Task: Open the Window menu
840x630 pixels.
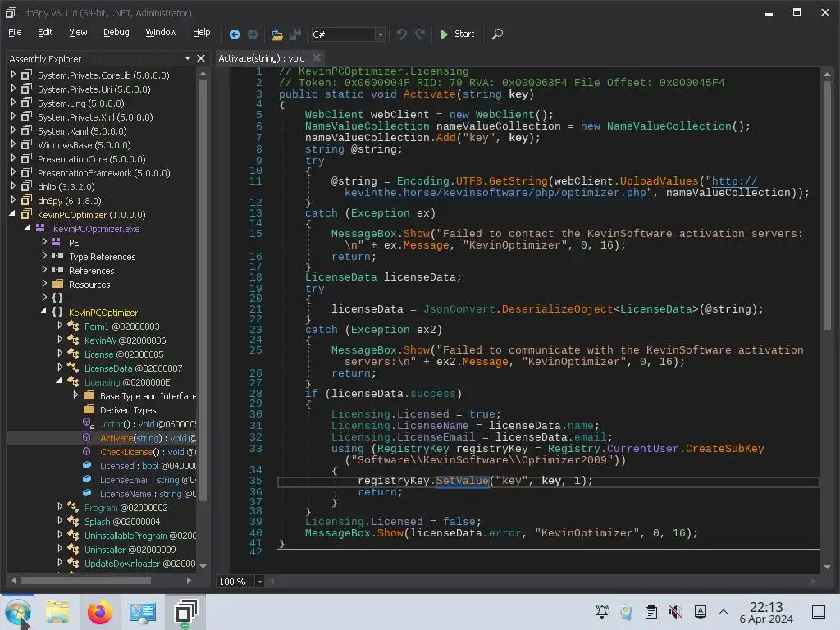Action: click(161, 32)
